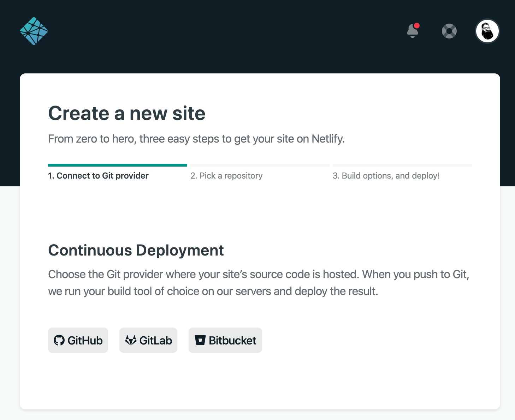
Task: Choose the GitHub text label
Action: point(85,341)
